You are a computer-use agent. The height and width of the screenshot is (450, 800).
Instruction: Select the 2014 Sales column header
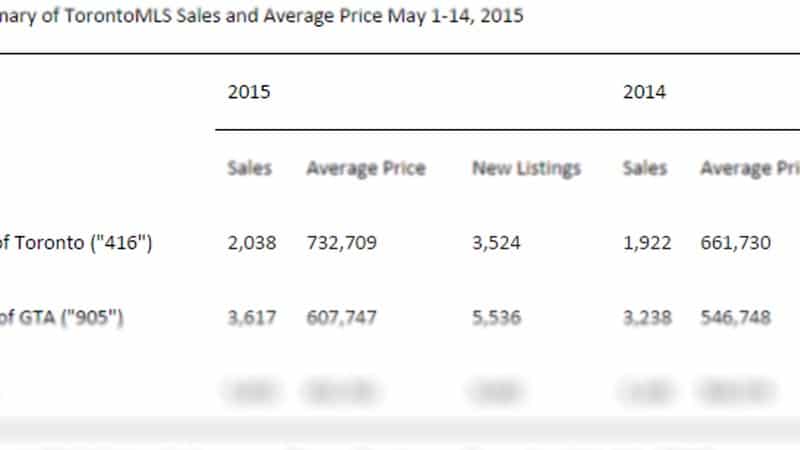(x=645, y=168)
